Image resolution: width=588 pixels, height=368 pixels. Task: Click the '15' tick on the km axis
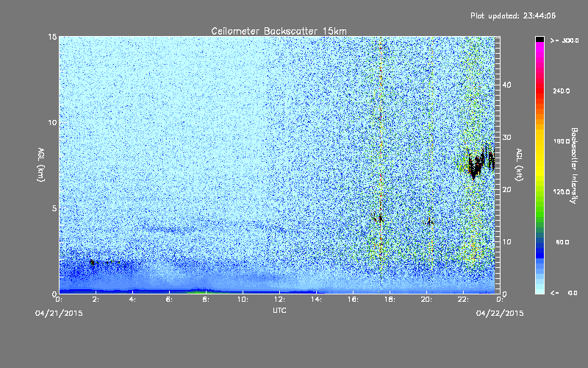[x=52, y=37]
